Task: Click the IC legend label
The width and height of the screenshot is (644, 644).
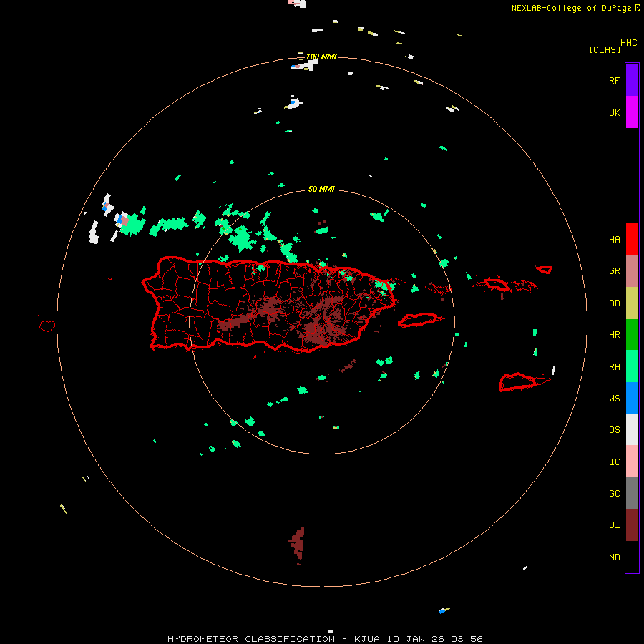Action: tap(614, 462)
